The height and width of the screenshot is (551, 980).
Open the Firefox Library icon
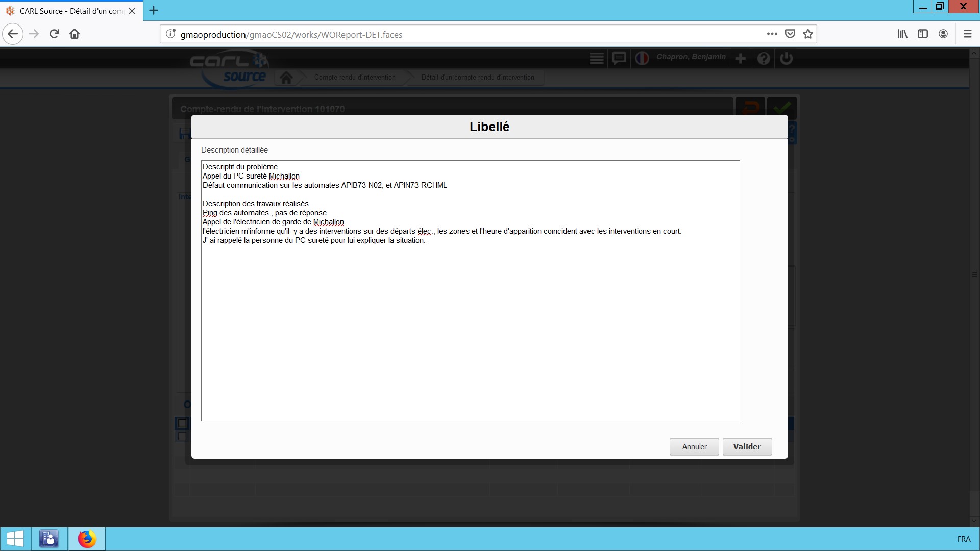[902, 34]
